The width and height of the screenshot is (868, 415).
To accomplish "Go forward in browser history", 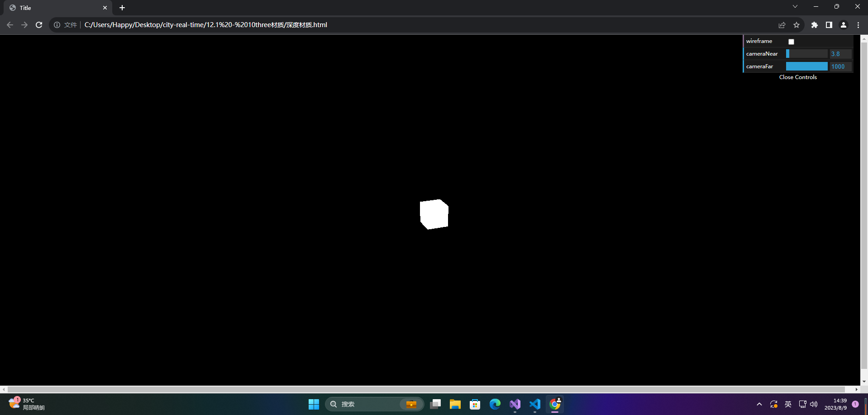I will click(x=24, y=25).
